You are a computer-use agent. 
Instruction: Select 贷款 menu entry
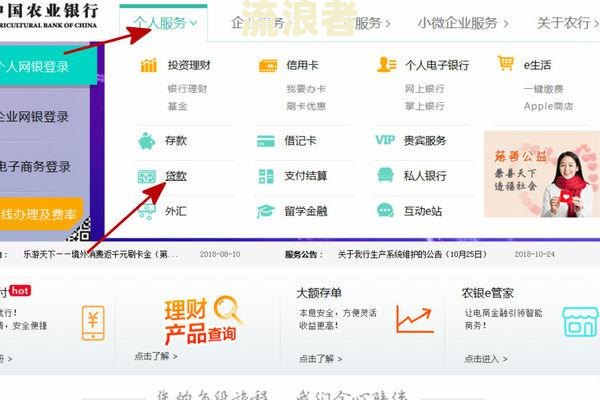176,176
